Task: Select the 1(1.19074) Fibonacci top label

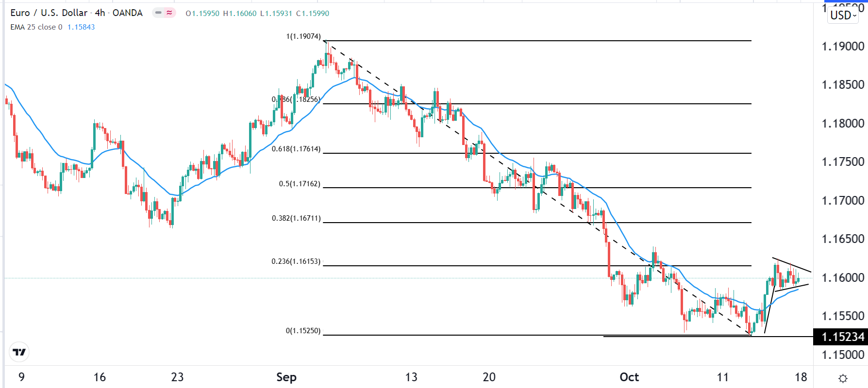Action: pyautogui.click(x=303, y=36)
